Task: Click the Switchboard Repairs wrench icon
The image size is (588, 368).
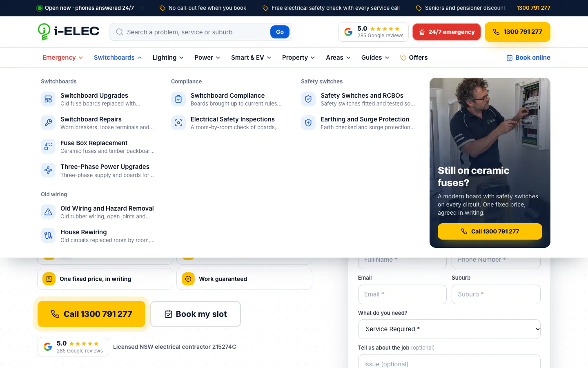Action: click(48, 123)
